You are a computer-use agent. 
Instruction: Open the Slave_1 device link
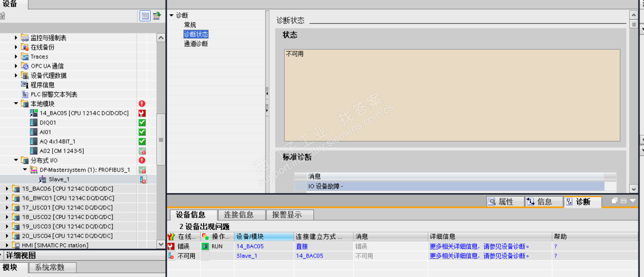(x=247, y=256)
